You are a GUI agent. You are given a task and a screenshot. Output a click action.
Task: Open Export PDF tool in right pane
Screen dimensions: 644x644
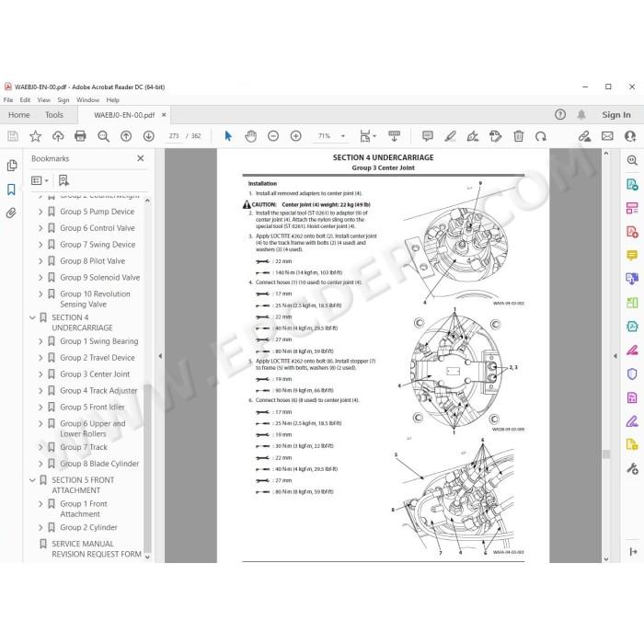pos(632,184)
